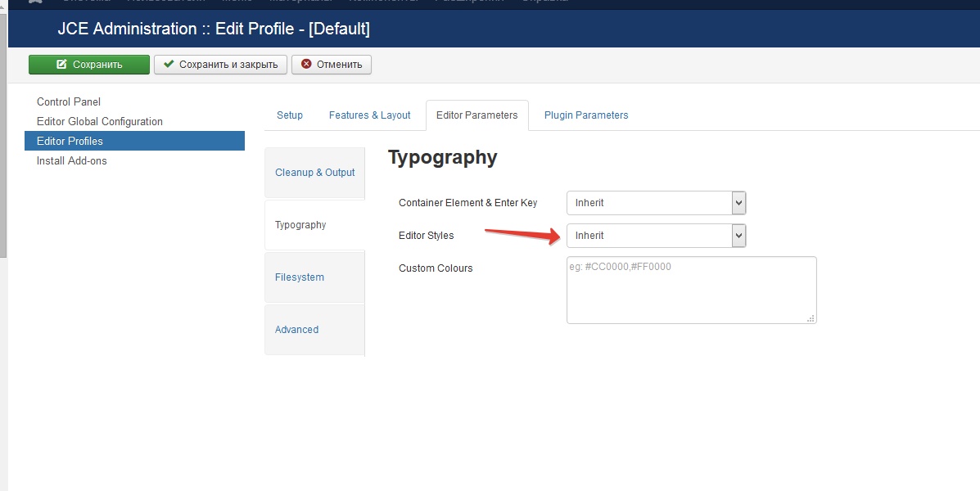Open the Features & Layout tab
Viewport: 980px width, 491px height.
[x=369, y=115]
